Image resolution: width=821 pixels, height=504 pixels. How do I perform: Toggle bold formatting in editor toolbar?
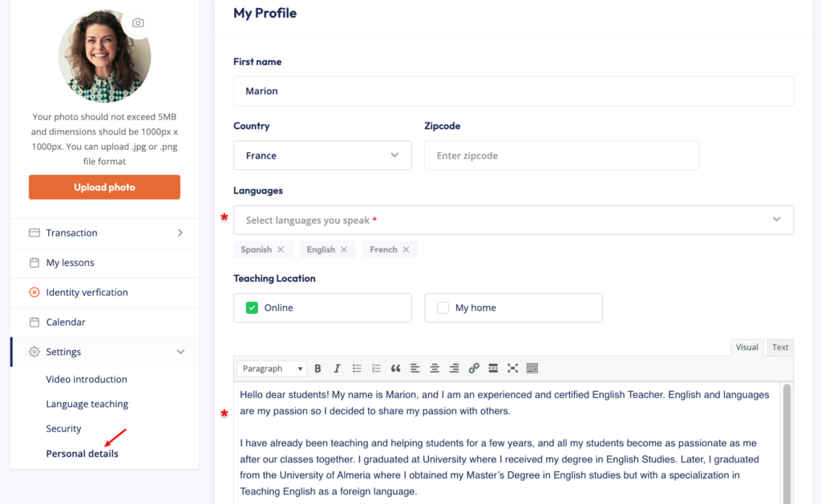point(317,369)
